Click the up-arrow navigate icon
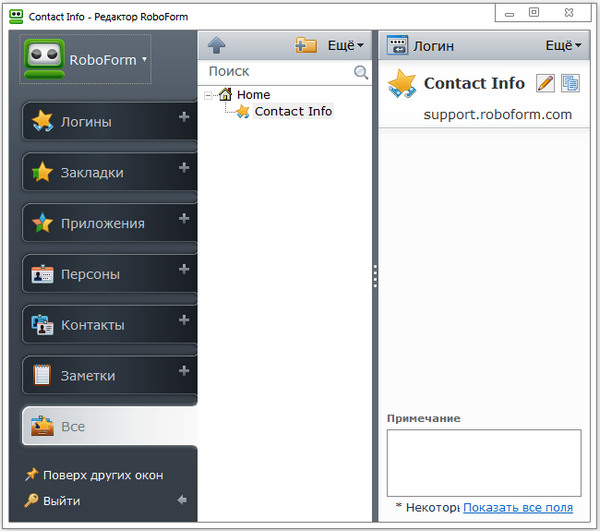The image size is (600, 531). 216,46
